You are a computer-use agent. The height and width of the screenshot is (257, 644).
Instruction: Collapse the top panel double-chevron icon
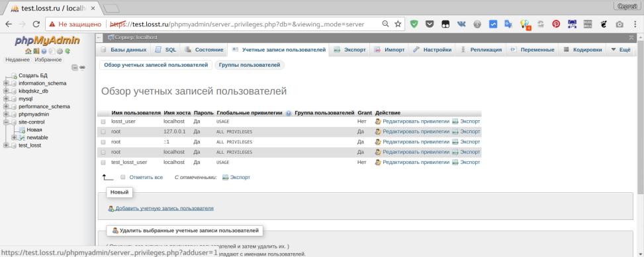tap(631, 37)
